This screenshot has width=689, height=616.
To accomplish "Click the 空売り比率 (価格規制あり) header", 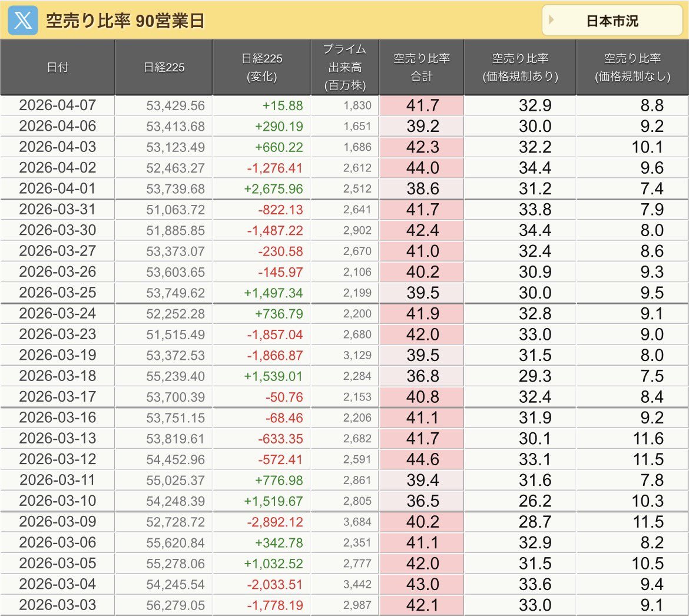I will 520,67.
